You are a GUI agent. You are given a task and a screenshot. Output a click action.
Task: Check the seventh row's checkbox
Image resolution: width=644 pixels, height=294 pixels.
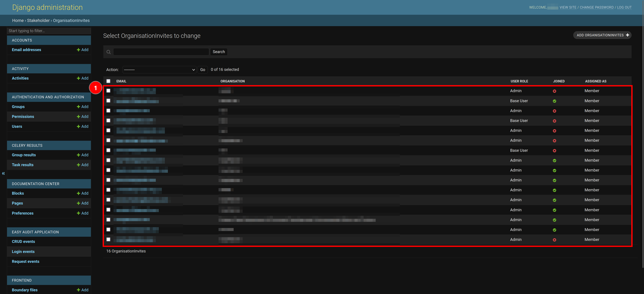108,150
